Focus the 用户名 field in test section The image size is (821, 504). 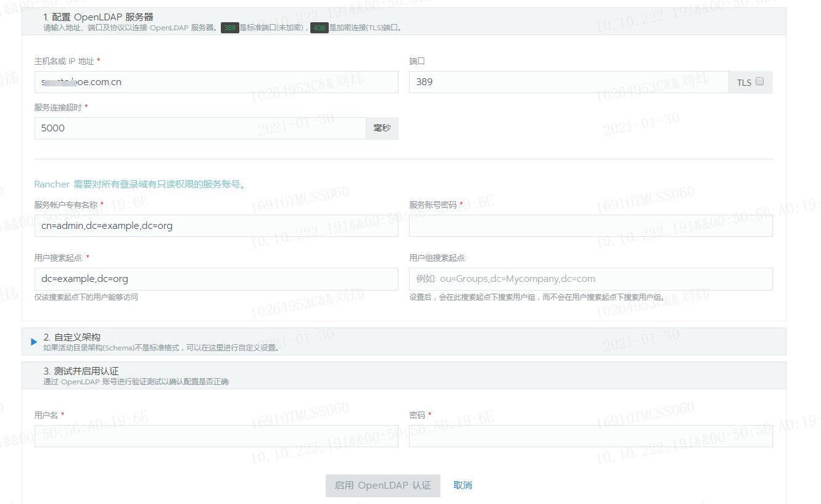[x=217, y=436]
